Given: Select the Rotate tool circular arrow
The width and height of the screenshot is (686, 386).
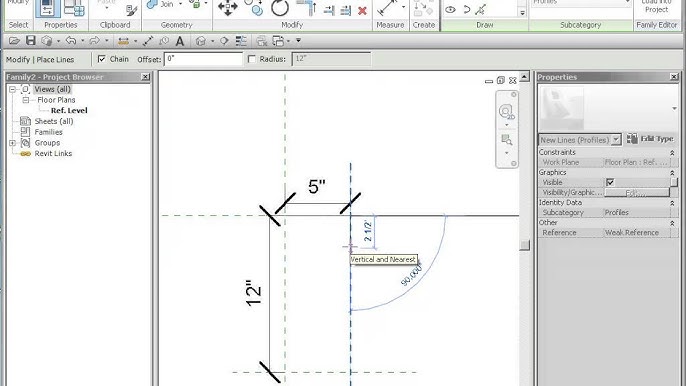Looking at the screenshot, I should click(280, 8).
